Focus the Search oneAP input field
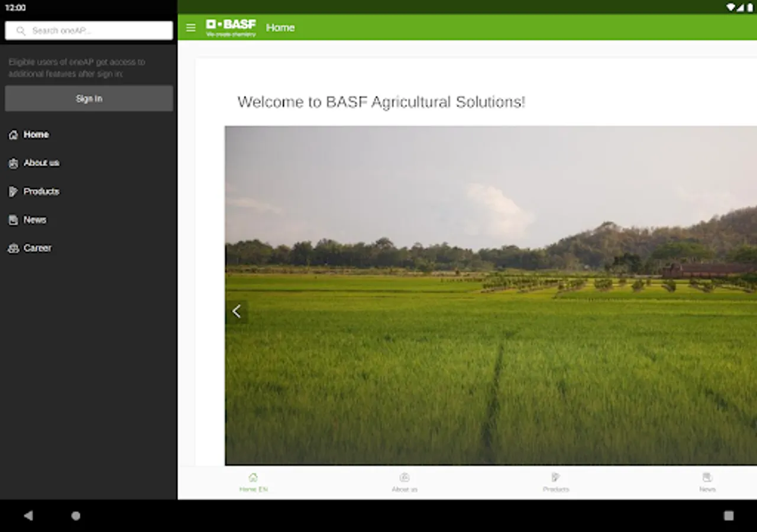 point(89,31)
